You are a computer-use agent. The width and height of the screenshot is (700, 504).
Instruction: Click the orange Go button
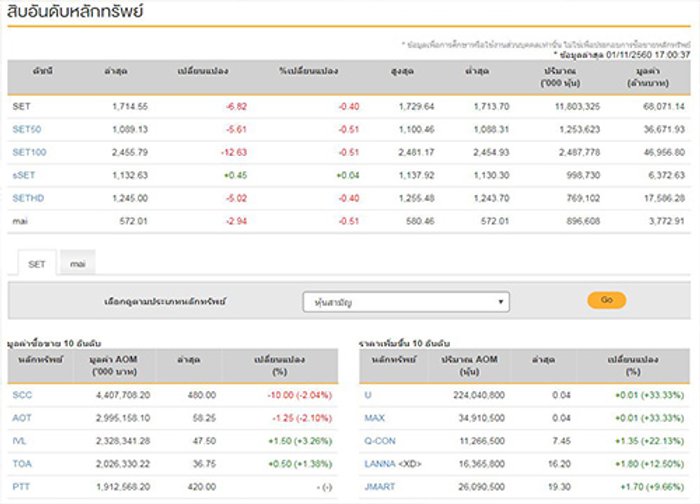pos(607,300)
